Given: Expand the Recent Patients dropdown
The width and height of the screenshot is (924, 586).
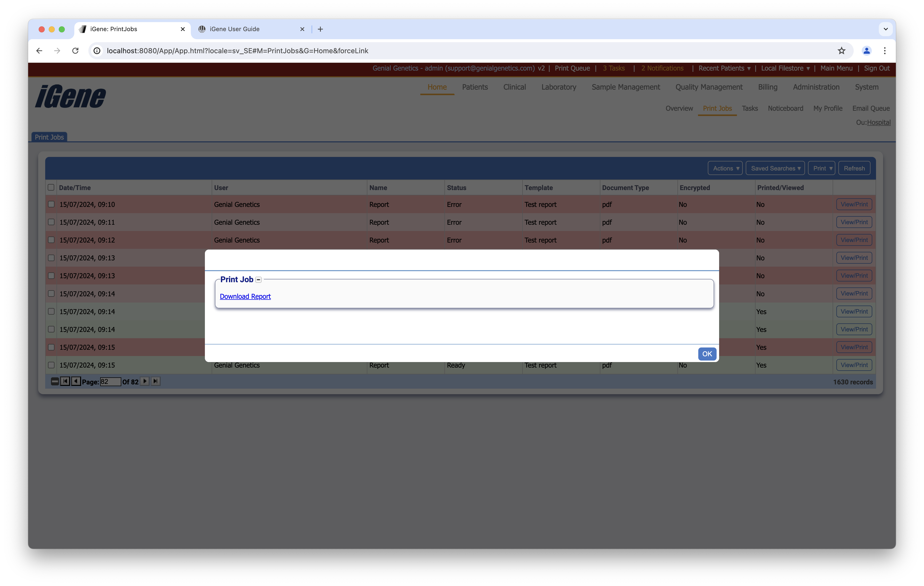Looking at the screenshot, I should point(724,68).
